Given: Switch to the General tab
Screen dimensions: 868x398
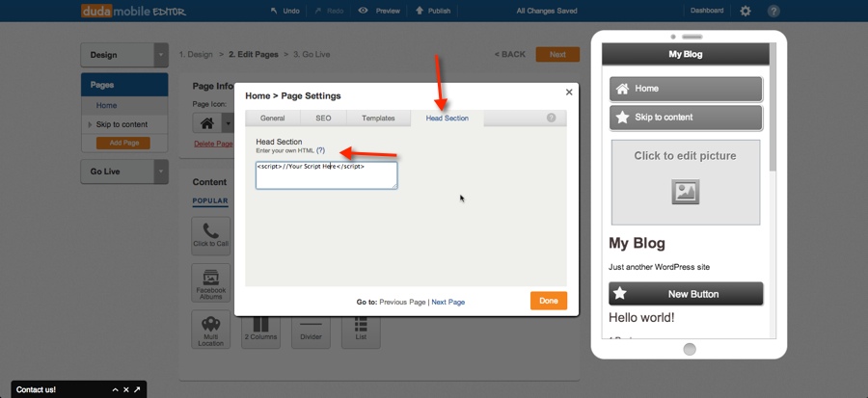Looking at the screenshot, I should 272,118.
